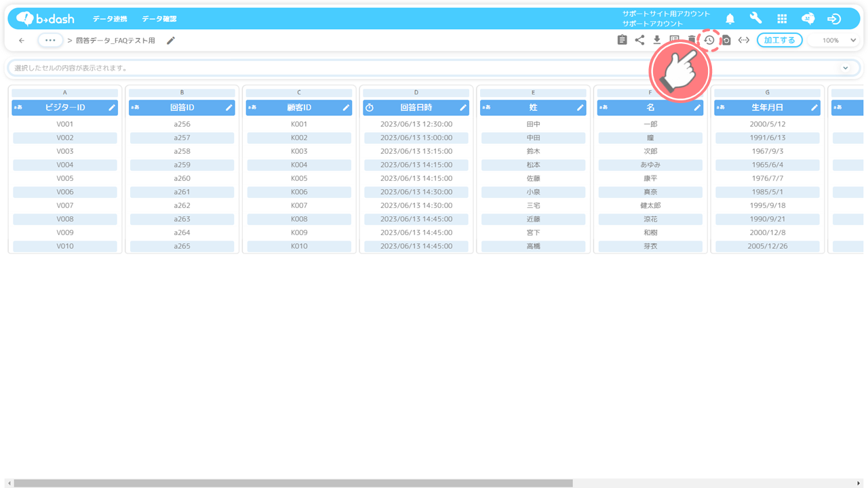
Task: Click the scroll left arrow
Action: tap(9, 483)
